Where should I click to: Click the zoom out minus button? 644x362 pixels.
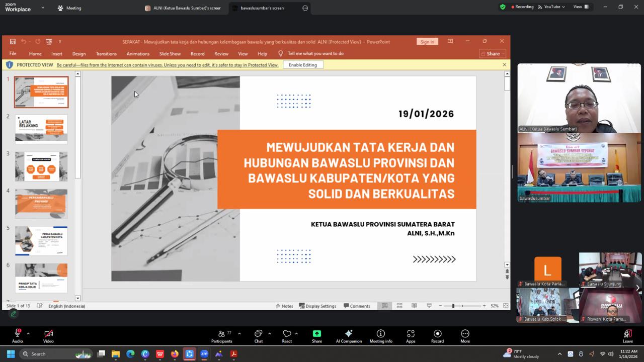pos(441,306)
